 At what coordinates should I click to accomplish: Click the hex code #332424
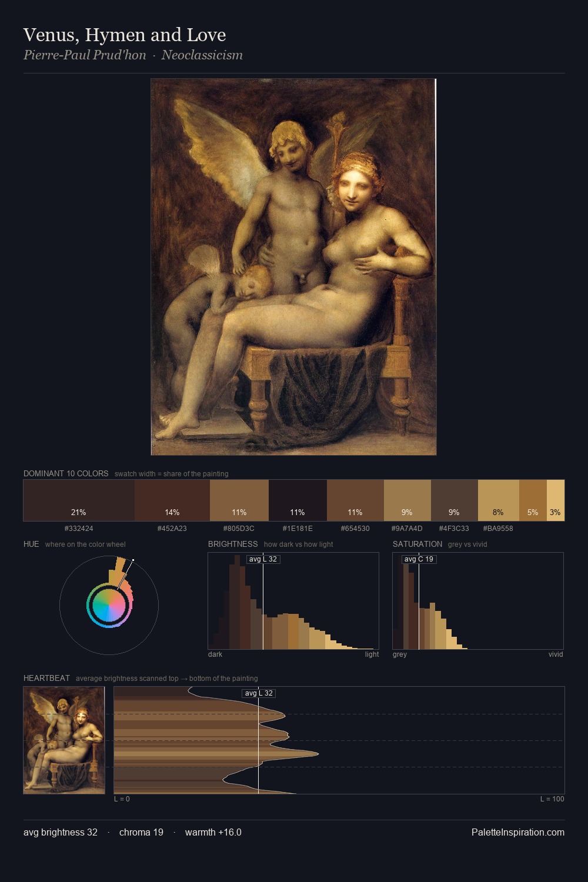click(79, 529)
